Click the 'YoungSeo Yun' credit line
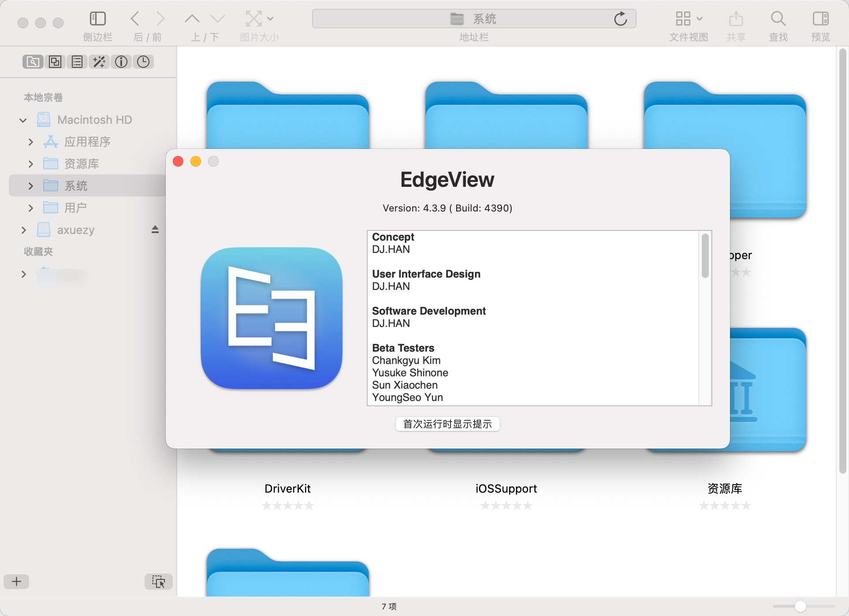 (407, 397)
